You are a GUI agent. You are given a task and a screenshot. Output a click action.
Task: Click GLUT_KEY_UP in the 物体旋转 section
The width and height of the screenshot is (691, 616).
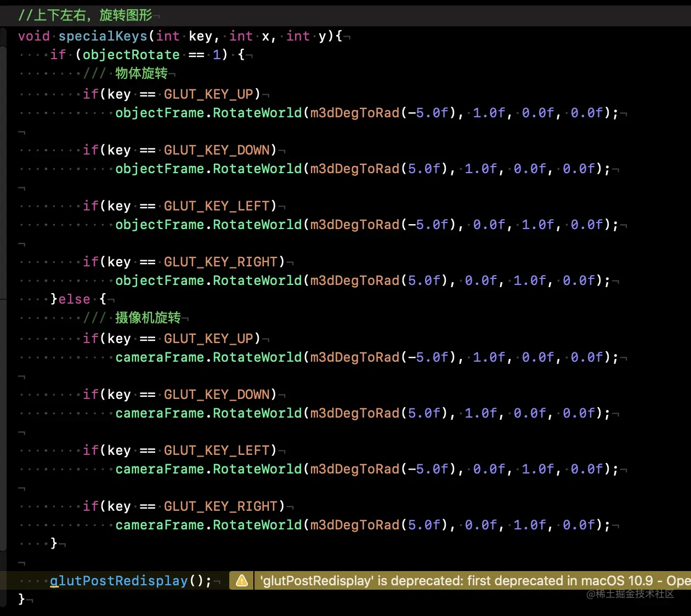[208, 94]
